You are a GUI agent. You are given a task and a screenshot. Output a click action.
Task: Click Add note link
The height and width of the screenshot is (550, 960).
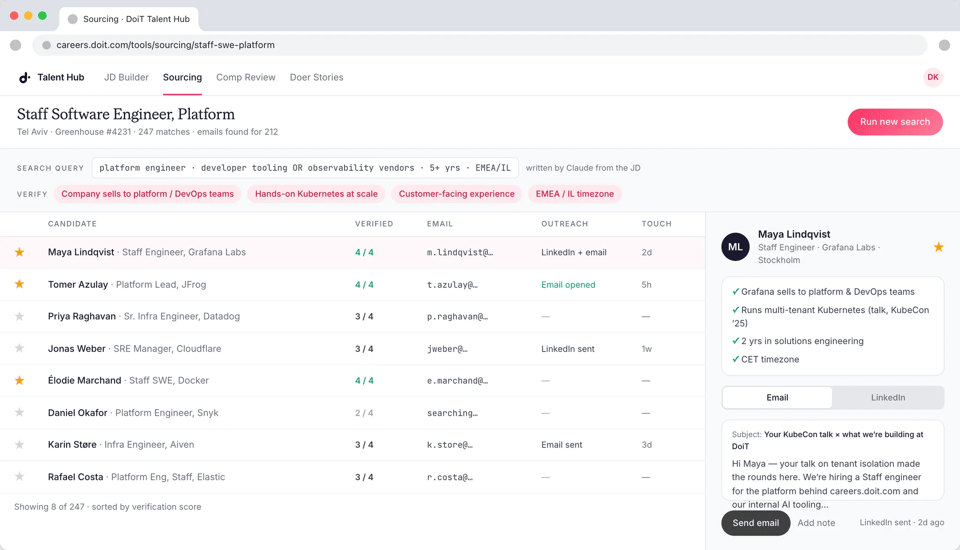point(816,523)
